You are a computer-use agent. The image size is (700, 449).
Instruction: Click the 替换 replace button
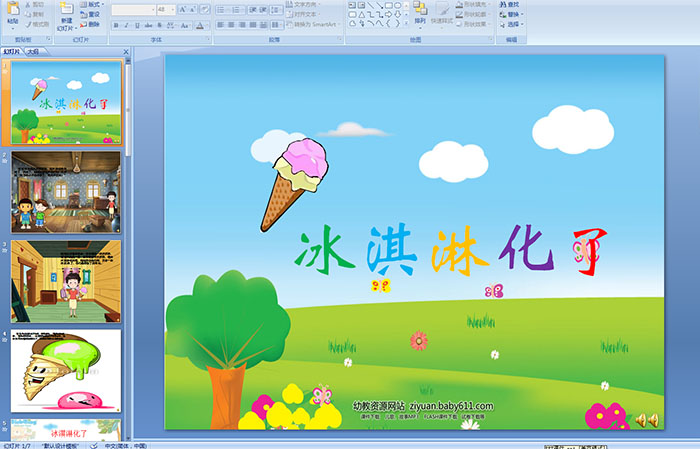click(509, 15)
